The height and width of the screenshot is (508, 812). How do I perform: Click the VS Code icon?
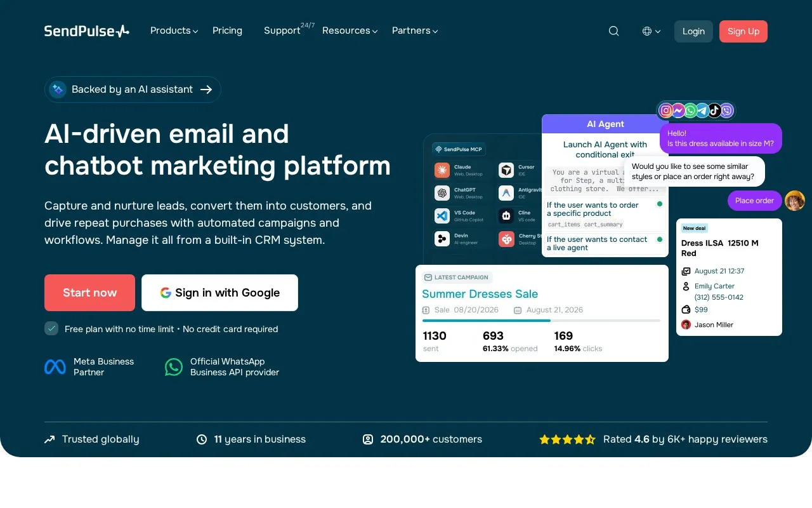point(442,216)
